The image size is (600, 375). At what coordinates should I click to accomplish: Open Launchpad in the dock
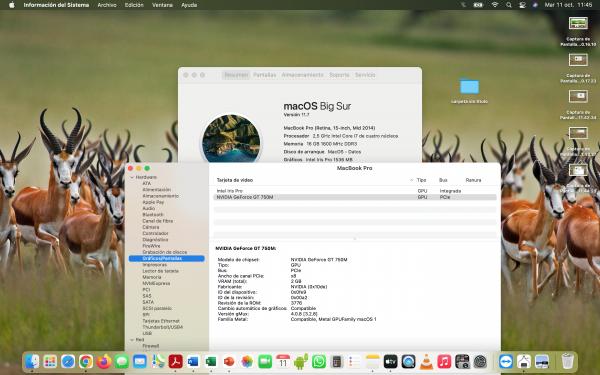coord(50,362)
